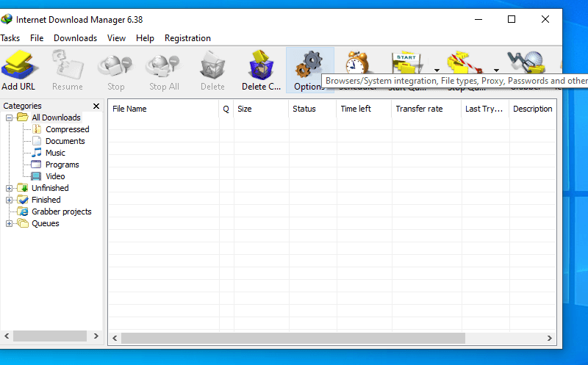Image resolution: width=588 pixels, height=365 pixels.
Task: Expand the Queues tree node
Action: (x=9, y=224)
